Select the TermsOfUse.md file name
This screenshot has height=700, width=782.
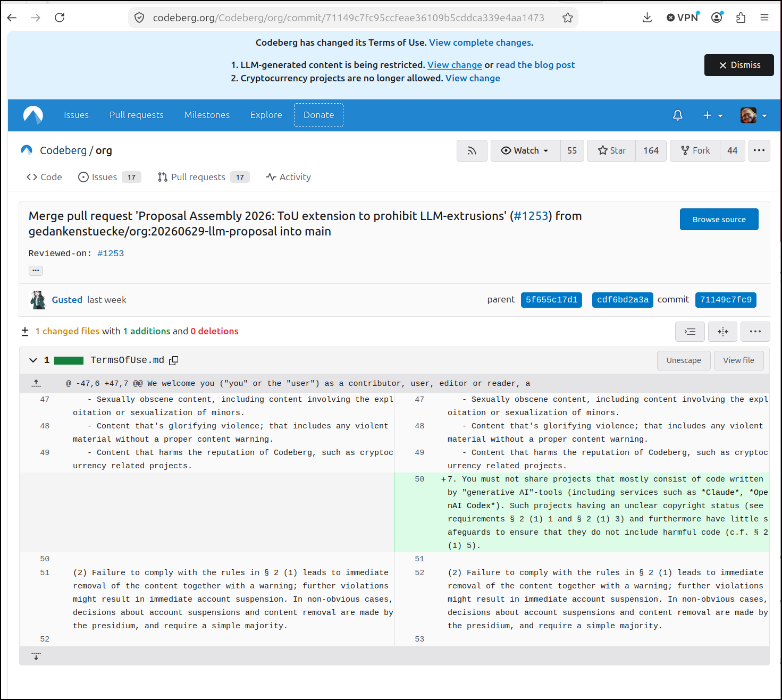coord(127,360)
